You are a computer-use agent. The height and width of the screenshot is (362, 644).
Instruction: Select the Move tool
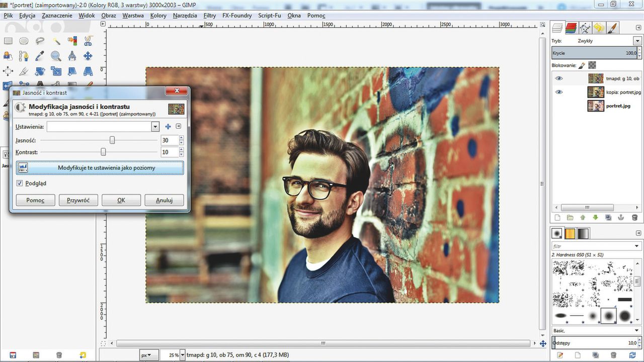88,56
